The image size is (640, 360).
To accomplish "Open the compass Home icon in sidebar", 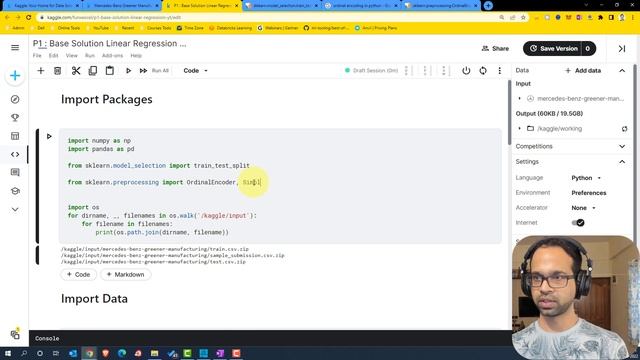I will [15, 99].
